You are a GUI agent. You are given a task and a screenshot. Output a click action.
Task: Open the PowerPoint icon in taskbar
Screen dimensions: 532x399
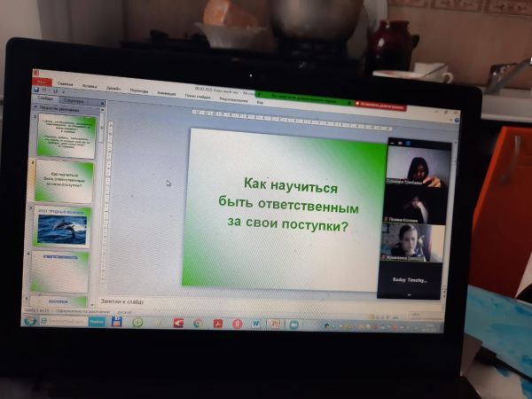click(276, 325)
